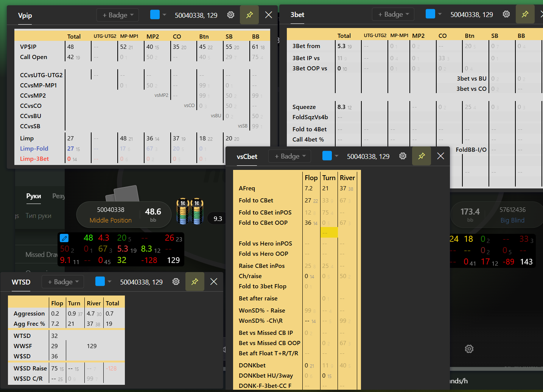Screen dimensions: 543x392
Task: Click the WWSF row label in WTSD table
Action: [23, 346]
